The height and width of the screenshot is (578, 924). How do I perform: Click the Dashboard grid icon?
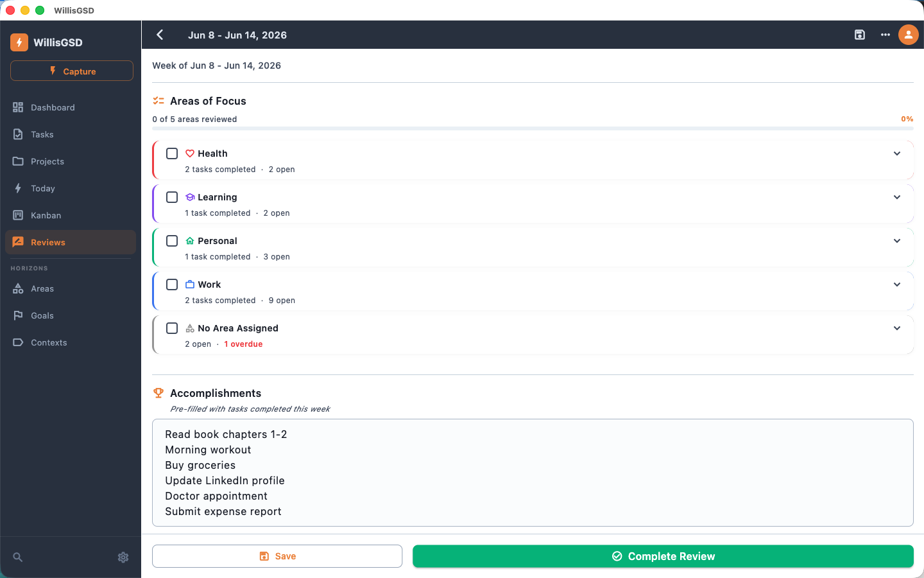[x=18, y=107]
